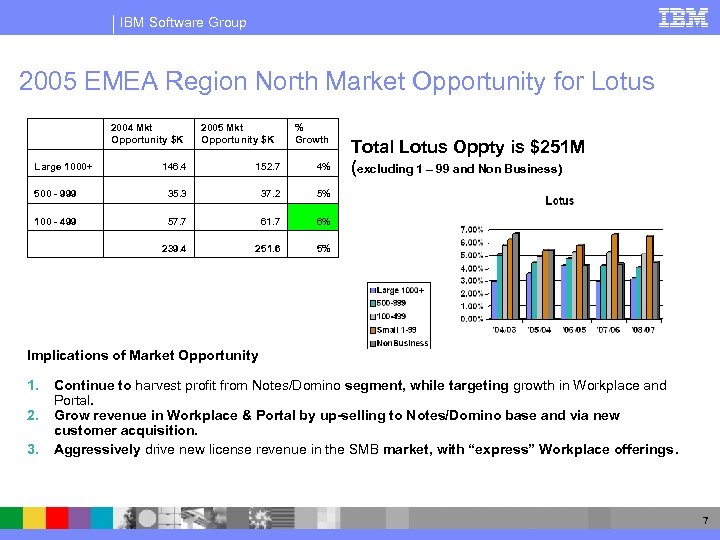The height and width of the screenshot is (540, 720).
Task: Select the total value 251.6
Action: click(268, 248)
